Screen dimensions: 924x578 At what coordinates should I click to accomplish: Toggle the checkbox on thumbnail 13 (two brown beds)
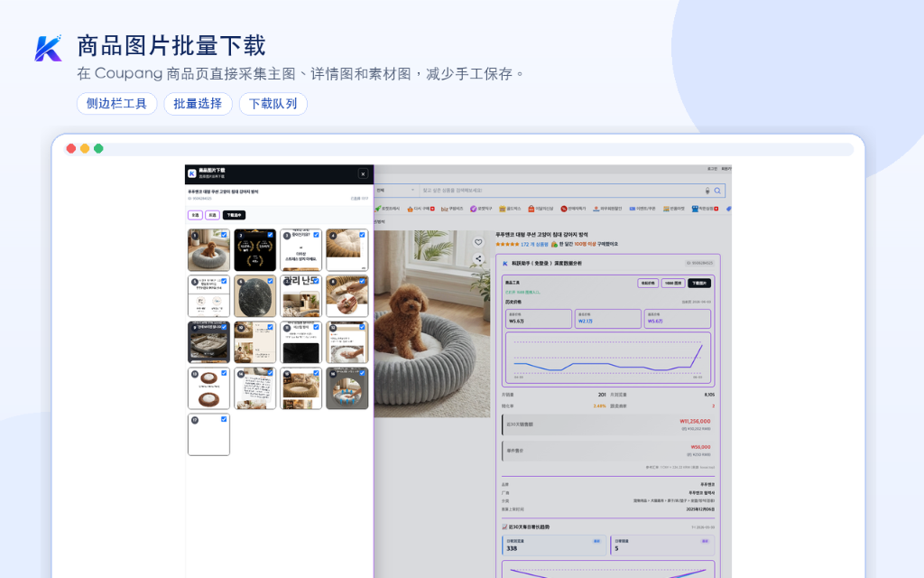pos(224,373)
